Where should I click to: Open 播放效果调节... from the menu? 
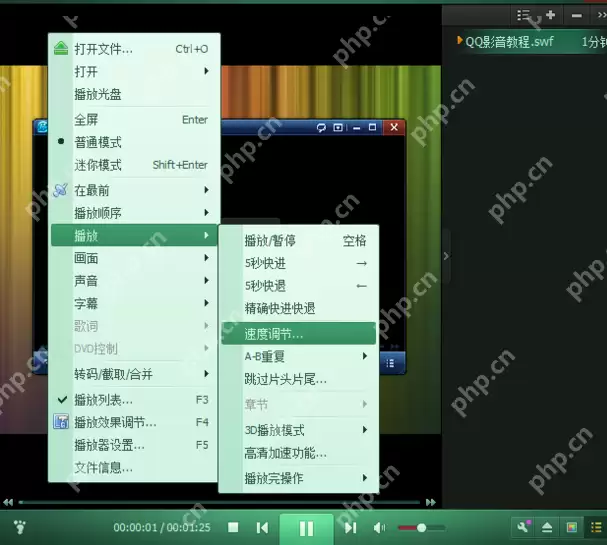115,422
